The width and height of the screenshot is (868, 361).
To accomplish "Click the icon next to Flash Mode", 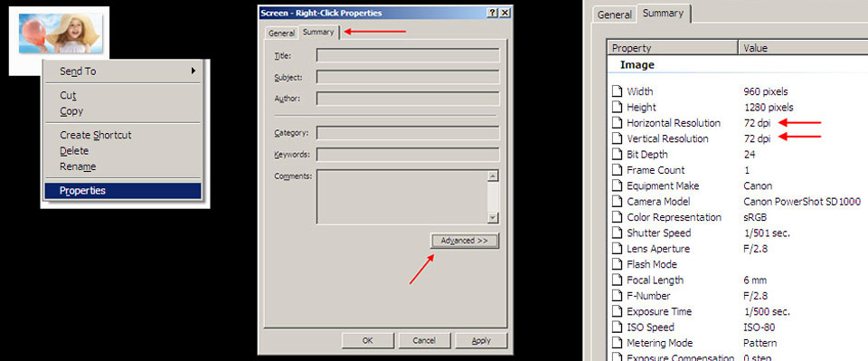I will click(618, 264).
